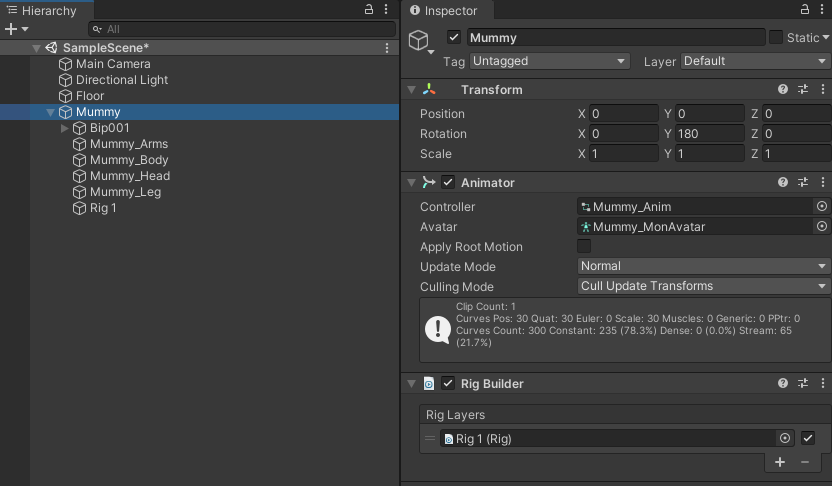Open object picker for Controller field
Viewport: 832px width, 486px height.
point(822,206)
